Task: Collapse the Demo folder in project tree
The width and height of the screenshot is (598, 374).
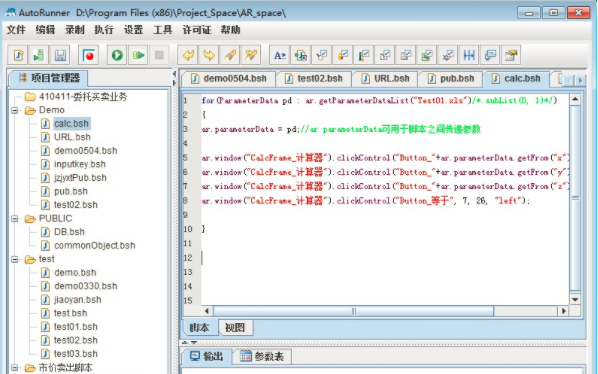Action: tap(14, 111)
